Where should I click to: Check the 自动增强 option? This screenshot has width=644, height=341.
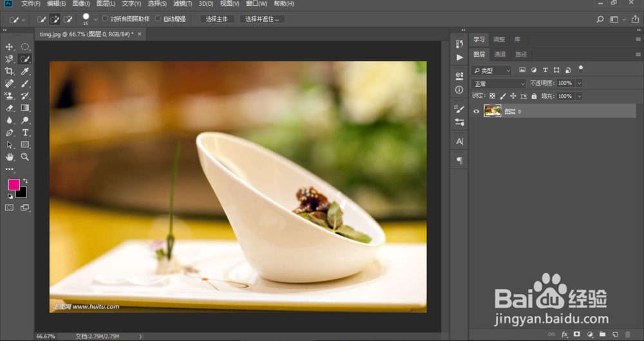click(x=158, y=19)
